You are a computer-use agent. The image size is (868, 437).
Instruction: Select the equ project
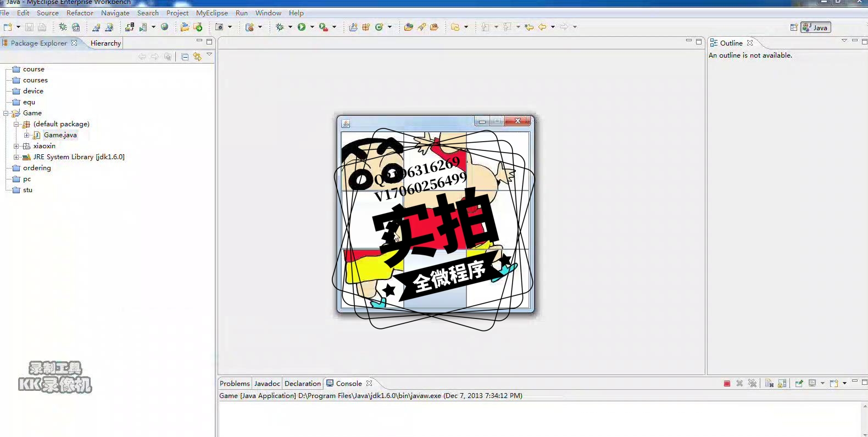29,102
